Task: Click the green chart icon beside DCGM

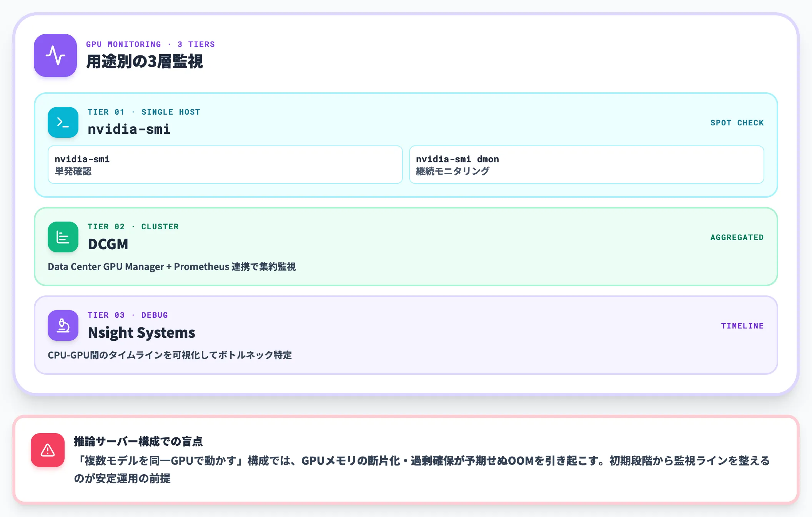Action: click(x=63, y=237)
